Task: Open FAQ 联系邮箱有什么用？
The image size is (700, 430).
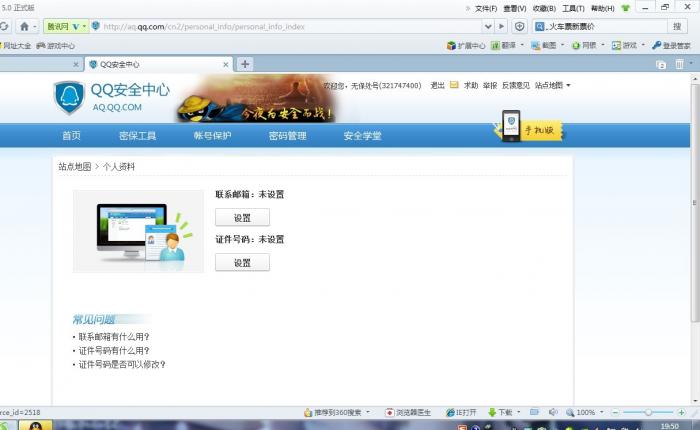Action: coord(114,337)
